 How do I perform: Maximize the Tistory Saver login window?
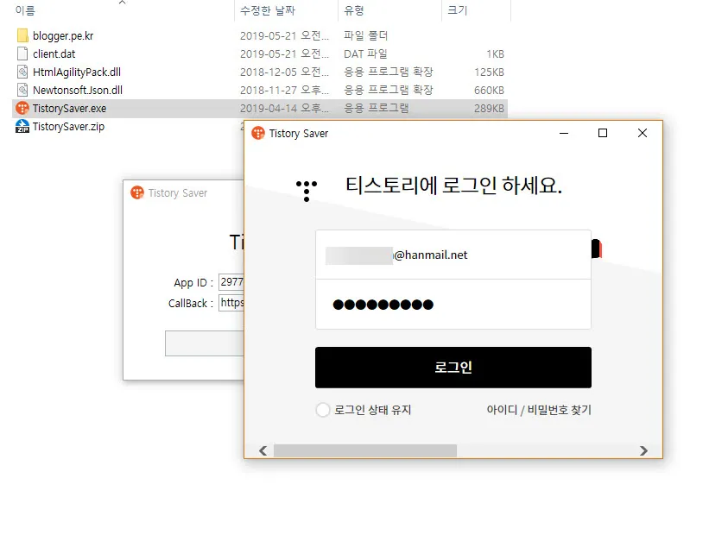(x=603, y=133)
